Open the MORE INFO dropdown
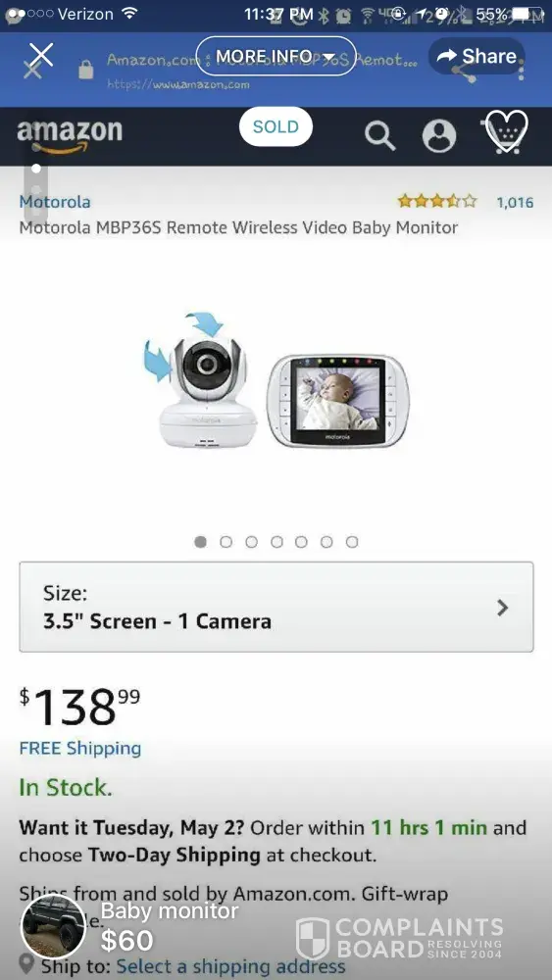Screen dimensions: 552x980 pyautogui.click(x=276, y=56)
